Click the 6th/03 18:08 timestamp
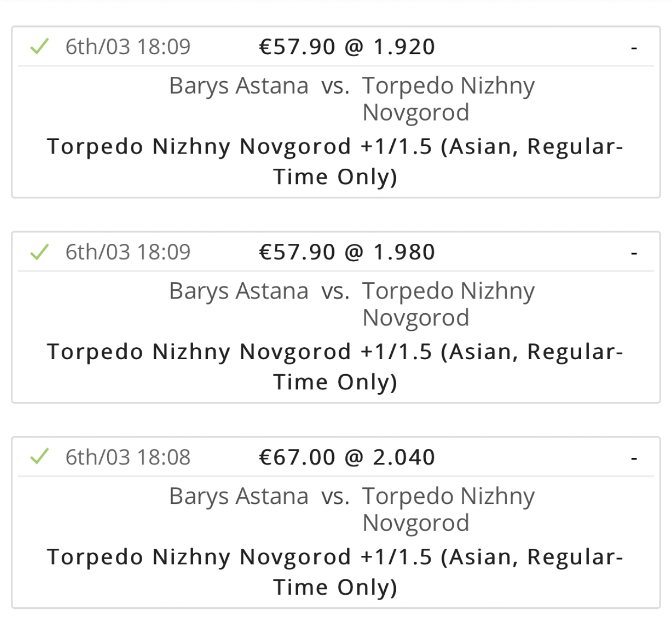Image resolution: width=672 pixels, height=624 pixels. point(128,457)
